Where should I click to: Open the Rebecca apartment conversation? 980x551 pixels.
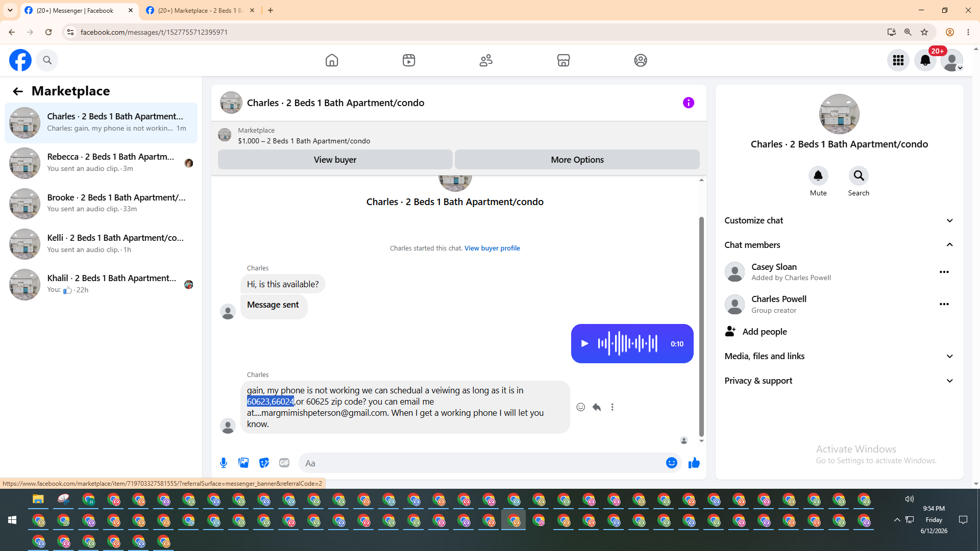point(101,163)
